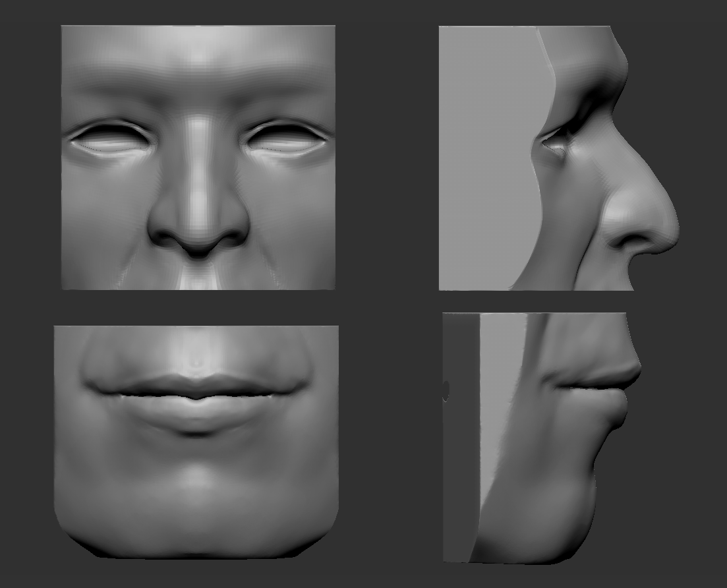Viewport: 727px width, 588px height.
Task: Click the front-view nose and eyes render
Action: [198, 157]
